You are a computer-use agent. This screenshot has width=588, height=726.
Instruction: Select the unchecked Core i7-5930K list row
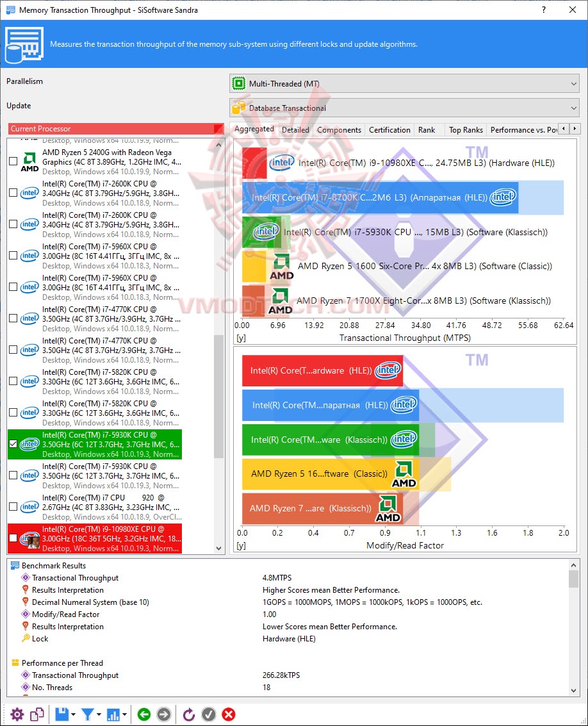click(94, 475)
